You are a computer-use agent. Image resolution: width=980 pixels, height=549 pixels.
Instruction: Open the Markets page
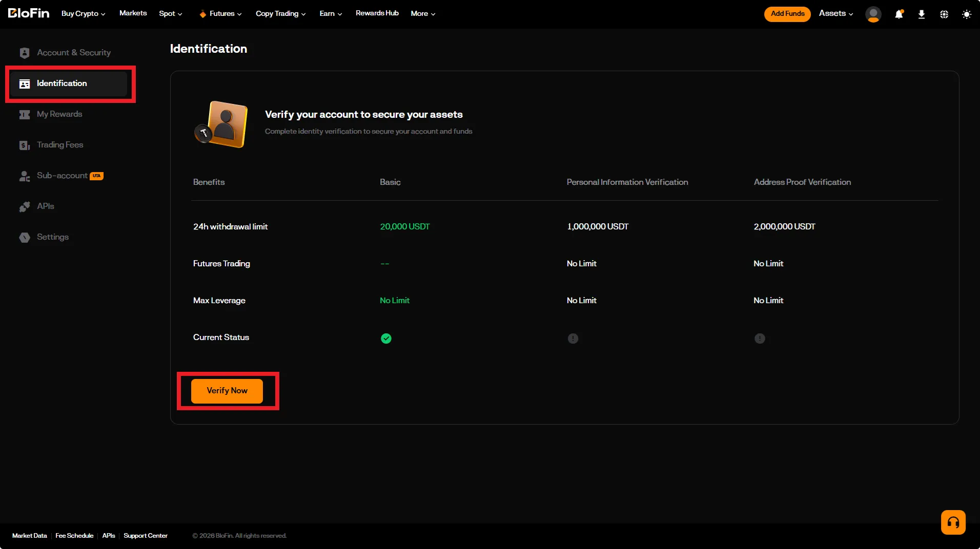(x=133, y=13)
